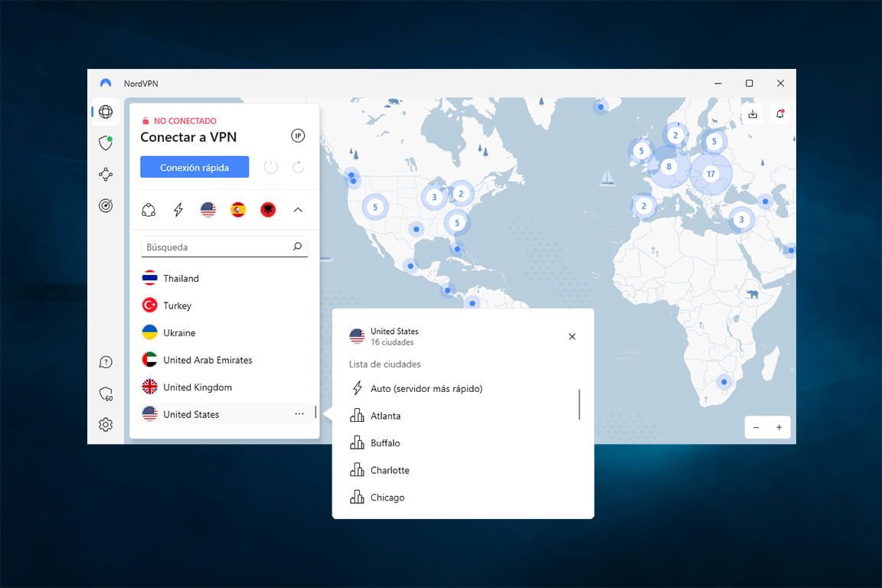This screenshot has height=588, width=882.
Task: Click the NordVPN logo in title bar
Action: click(x=105, y=83)
